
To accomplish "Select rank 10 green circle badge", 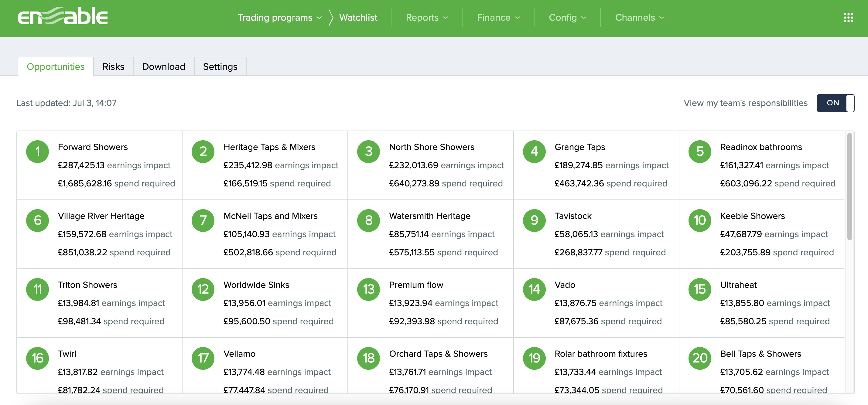I will (x=700, y=220).
